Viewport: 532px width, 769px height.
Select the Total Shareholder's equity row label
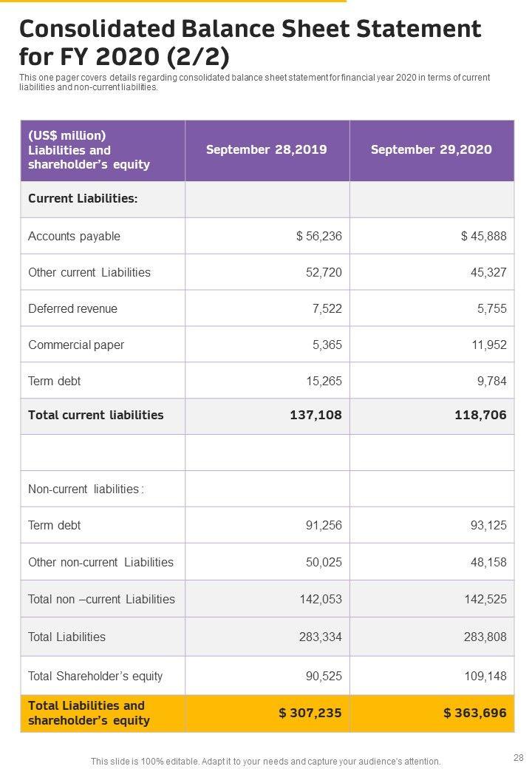(95, 676)
